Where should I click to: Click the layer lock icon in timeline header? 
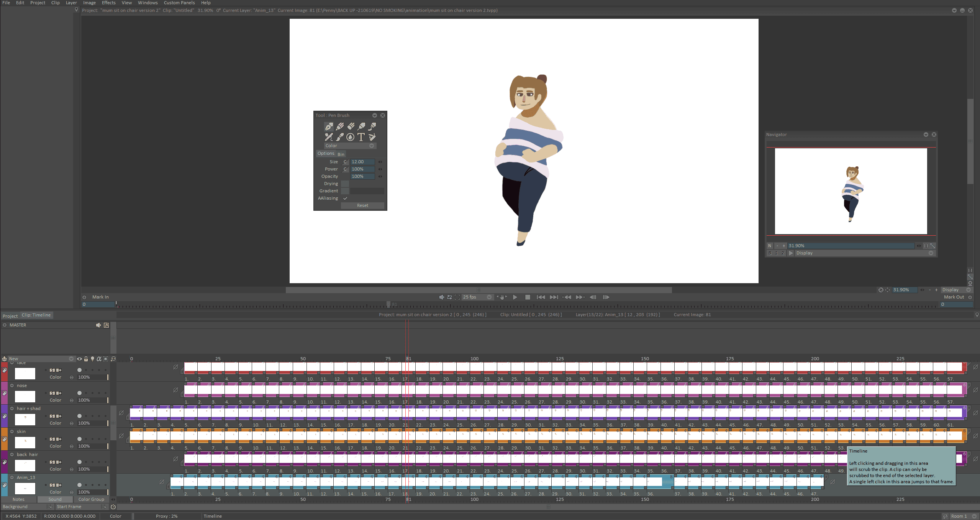(x=86, y=359)
